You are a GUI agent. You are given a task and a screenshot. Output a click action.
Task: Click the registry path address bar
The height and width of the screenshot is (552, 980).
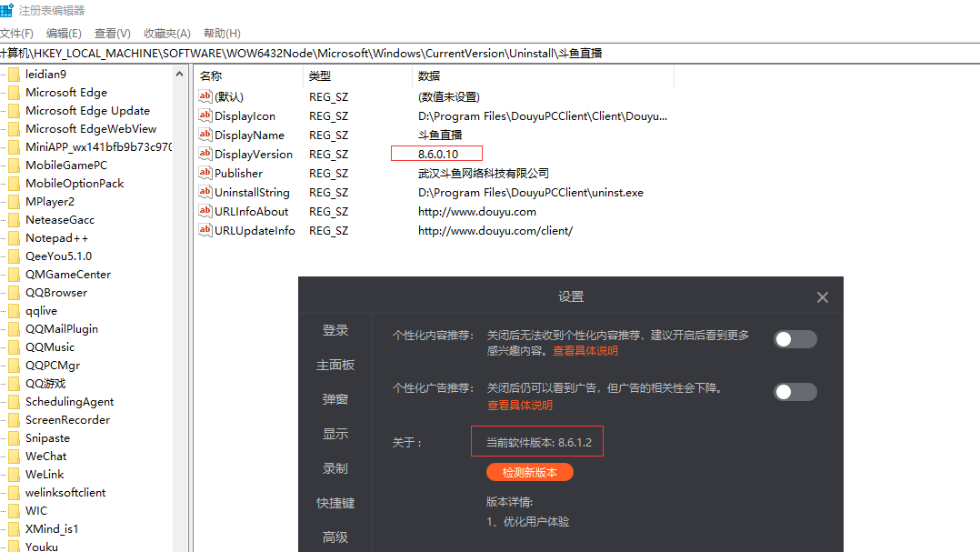tap(490, 53)
